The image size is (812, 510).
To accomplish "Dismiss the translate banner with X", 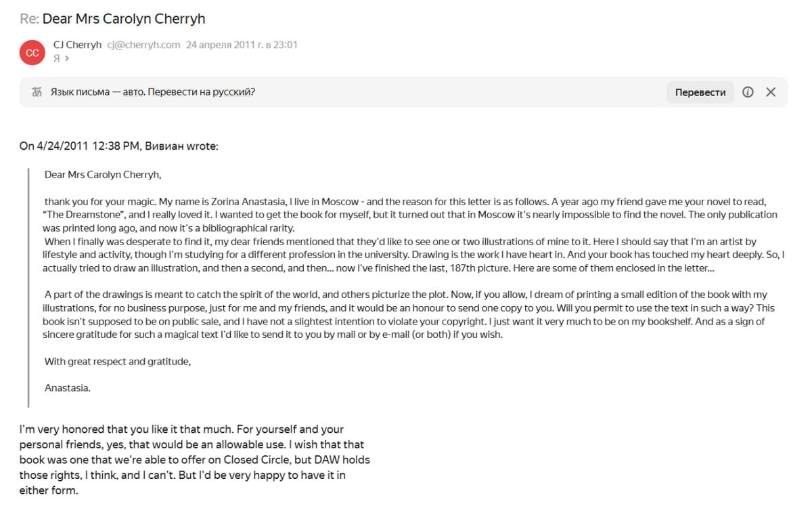I will 771,92.
